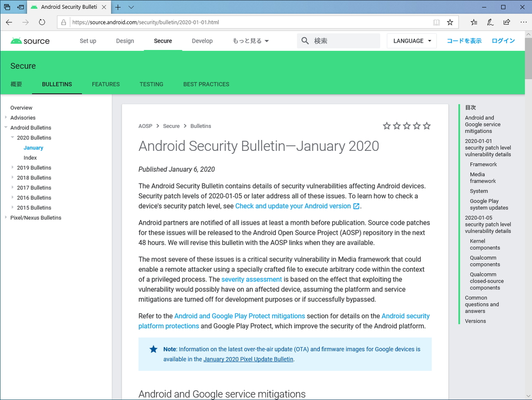Image resolution: width=532 pixels, height=400 pixels.
Task: Set tabs aside using the top-left icon
Action: point(7,7)
